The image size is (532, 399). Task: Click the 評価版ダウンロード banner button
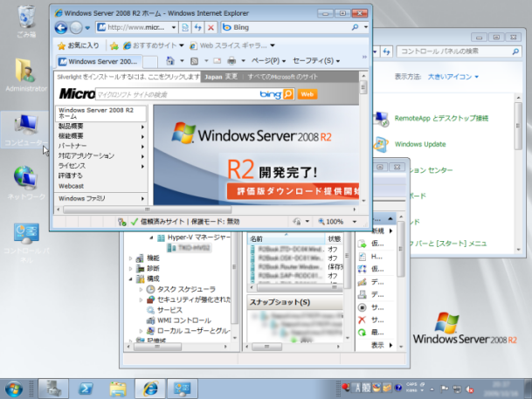click(293, 191)
